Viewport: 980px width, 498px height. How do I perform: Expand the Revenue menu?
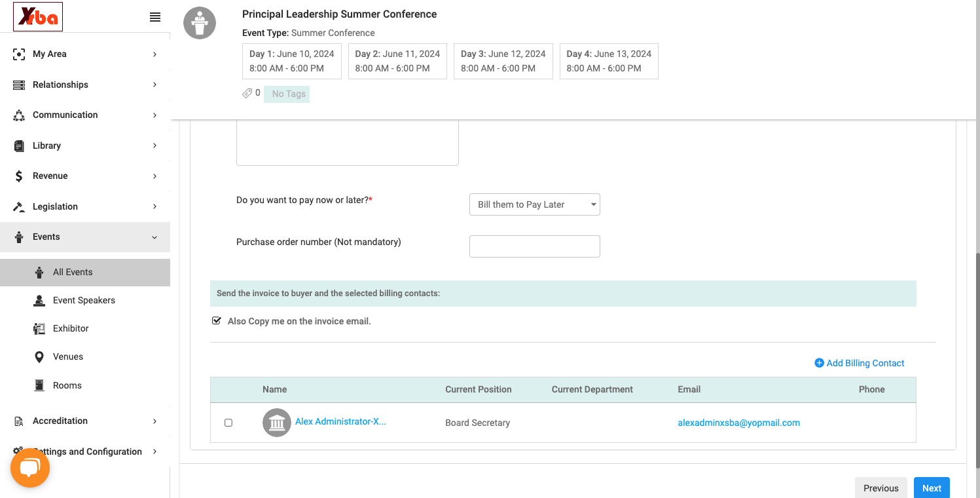pyautogui.click(x=85, y=176)
